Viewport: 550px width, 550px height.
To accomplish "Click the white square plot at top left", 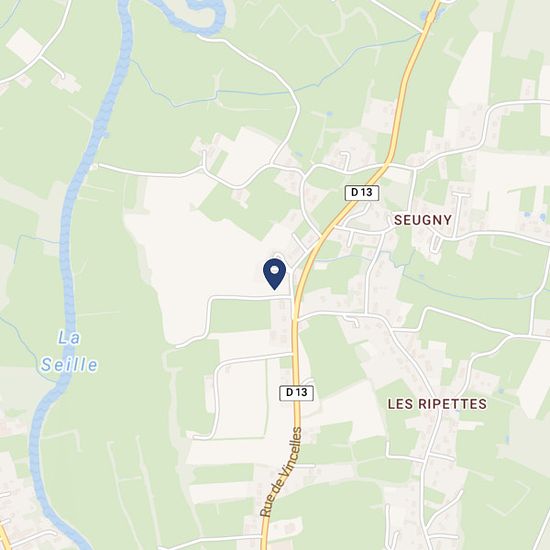I will [x=25, y=46].
